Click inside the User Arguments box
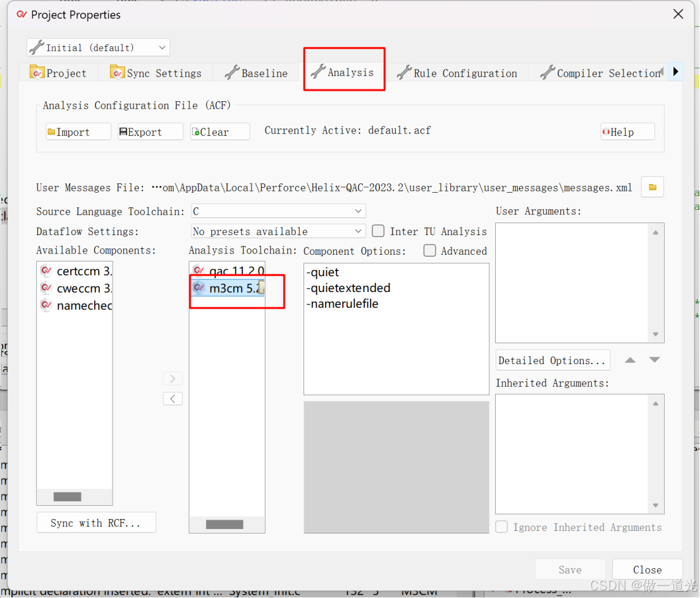Viewport: 700px width, 598px height. click(572, 283)
